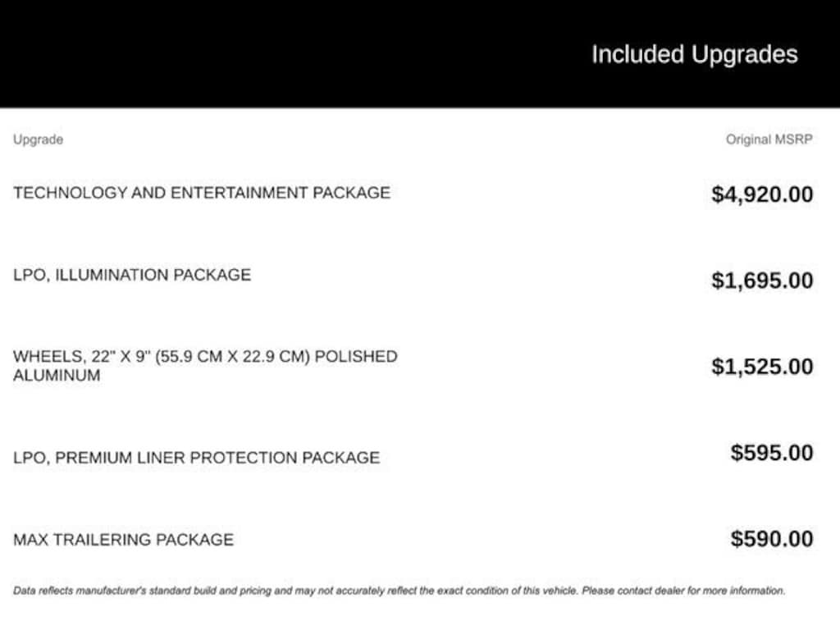Choose LPO, Premium Liner Protection Package

pyautogui.click(x=196, y=458)
